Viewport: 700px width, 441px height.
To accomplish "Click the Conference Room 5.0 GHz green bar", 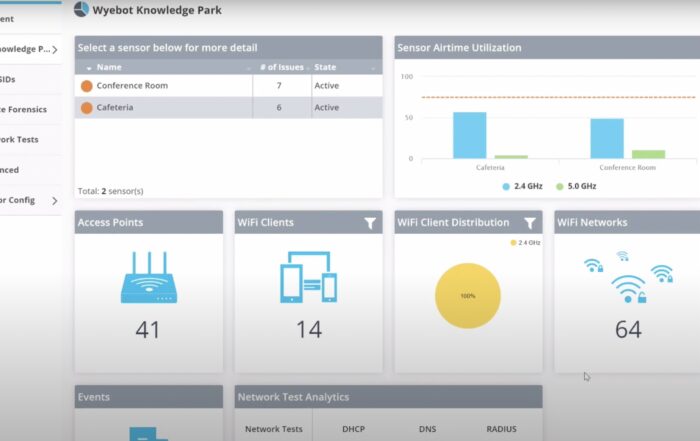I will [649, 154].
